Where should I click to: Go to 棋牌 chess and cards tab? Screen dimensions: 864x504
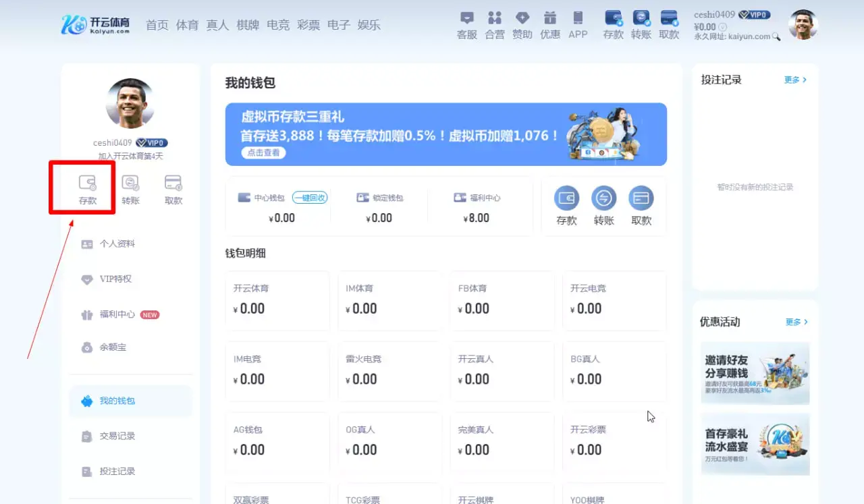tap(248, 25)
